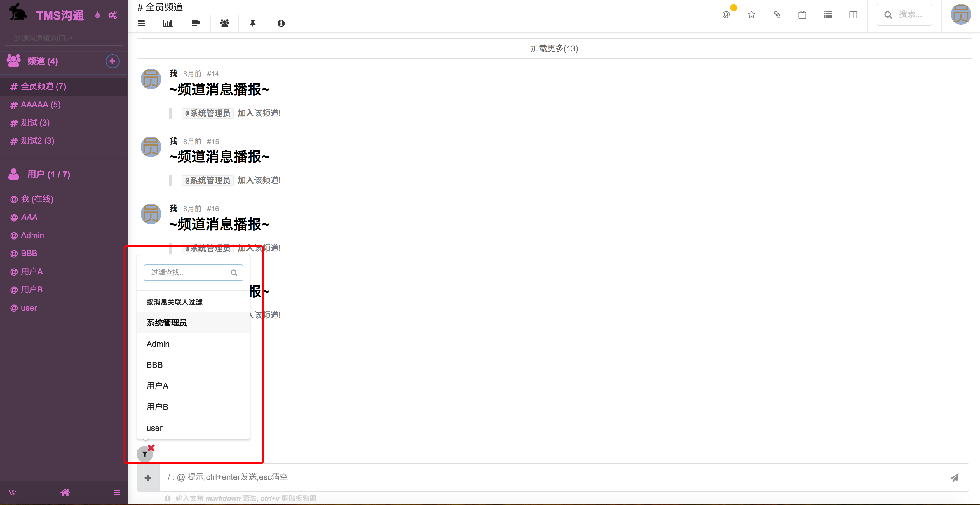Clear the filter with red X

pos(151,448)
